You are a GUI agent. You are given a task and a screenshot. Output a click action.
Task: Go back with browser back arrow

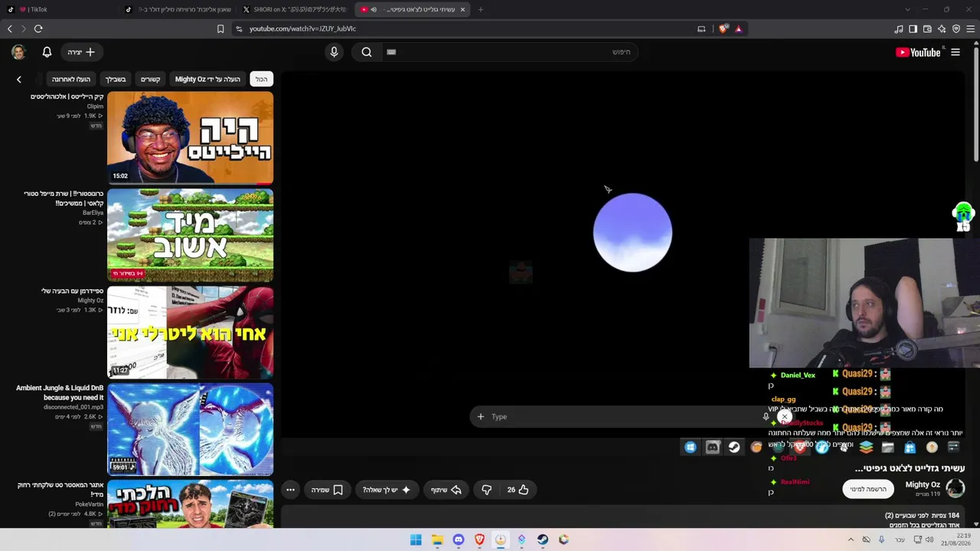(x=10, y=28)
